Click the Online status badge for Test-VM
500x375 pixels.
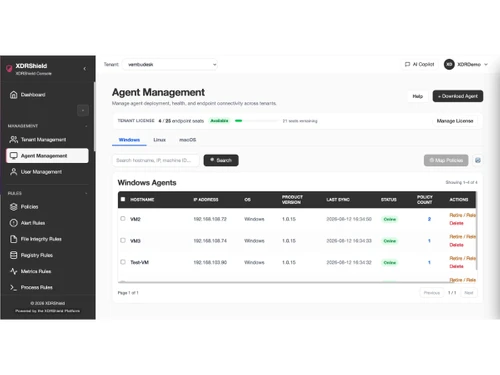coord(390,263)
